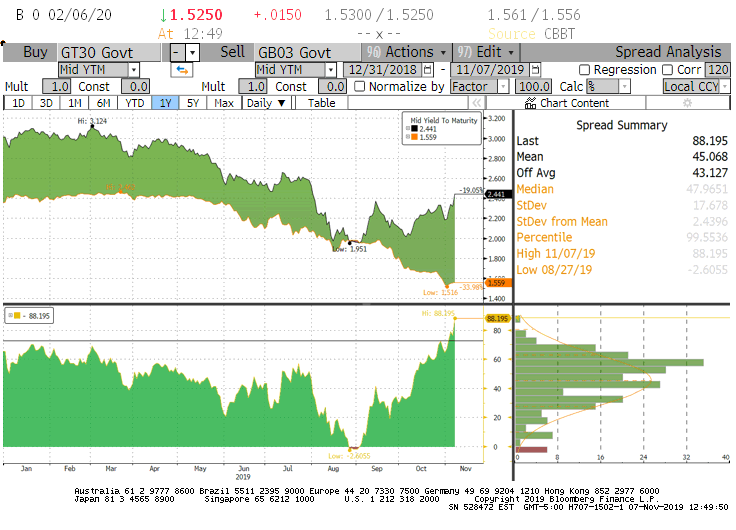This screenshot has width=736, height=530.
Task: Click the swap securities arrows icon
Action: [182, 70]
